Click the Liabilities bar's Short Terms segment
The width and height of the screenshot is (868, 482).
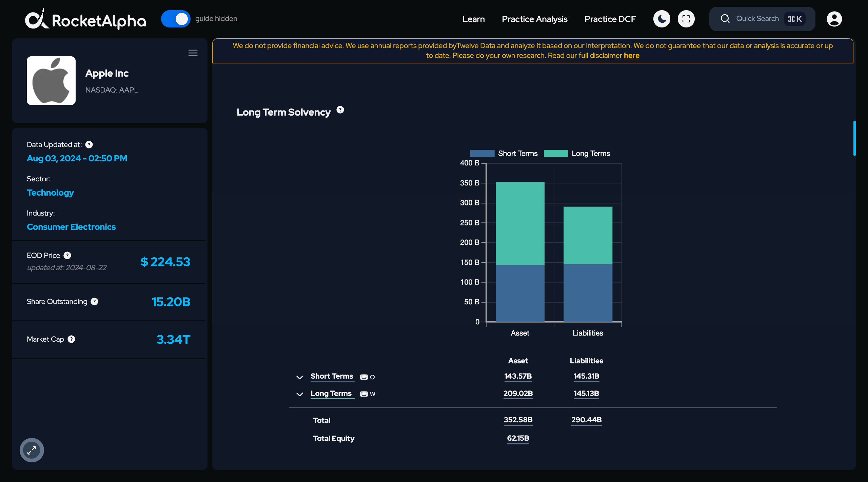click(x=588, y=293)
